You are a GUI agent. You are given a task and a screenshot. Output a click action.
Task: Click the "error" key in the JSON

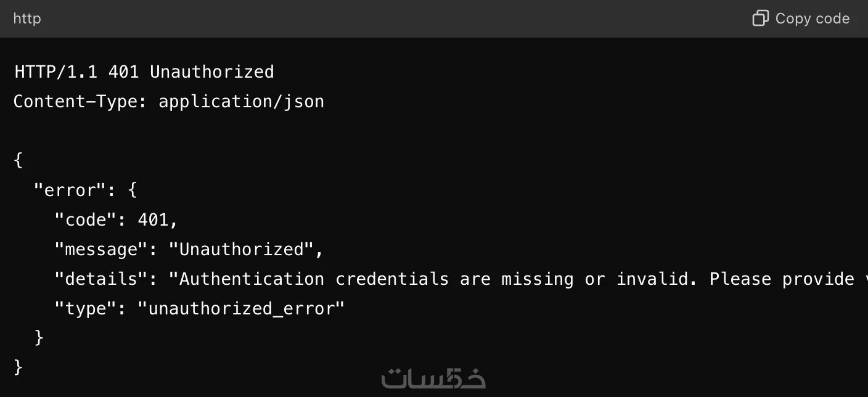(x=70, y=190)
